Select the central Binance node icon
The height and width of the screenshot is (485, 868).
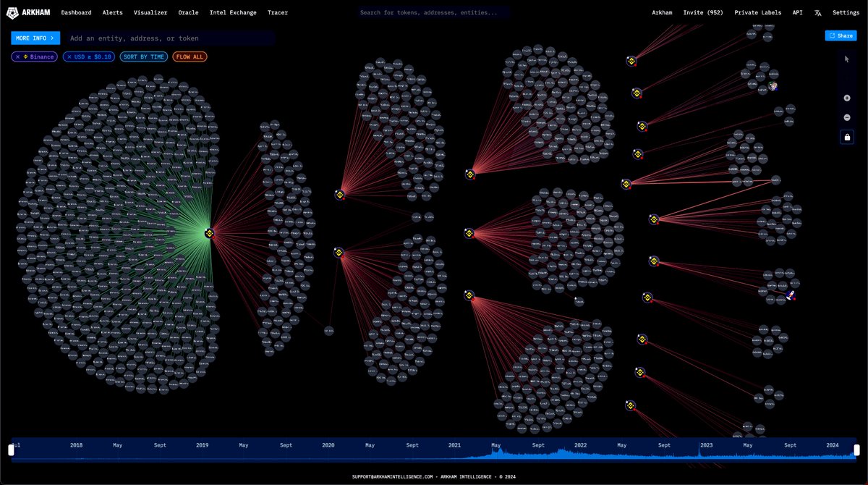[209, 234]
